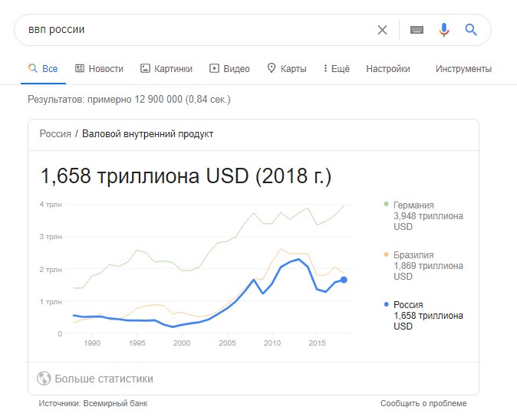Open the Картинки tab
Viewport: 517px width, 420px height.
[166, 68]
